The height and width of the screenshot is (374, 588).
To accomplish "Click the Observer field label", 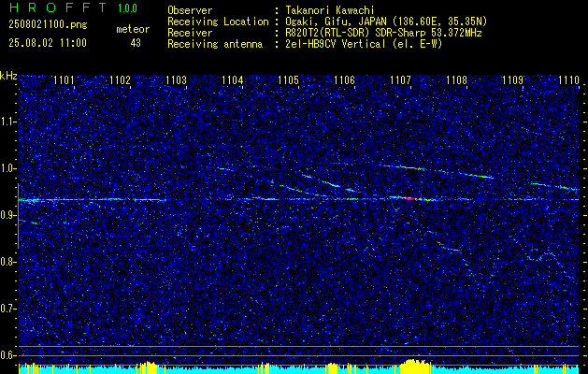I will pos(190,10).
